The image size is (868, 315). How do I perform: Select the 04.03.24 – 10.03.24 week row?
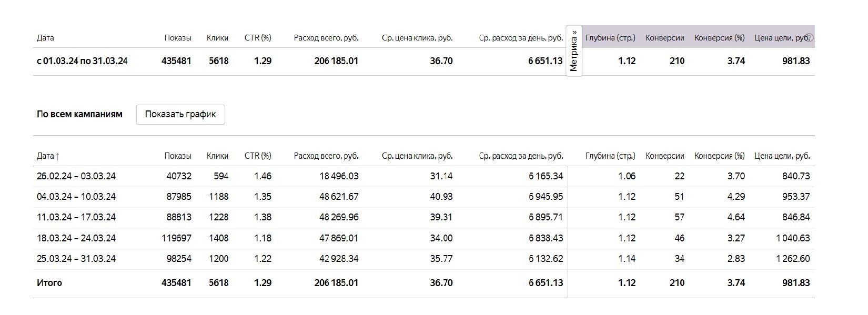76,197
